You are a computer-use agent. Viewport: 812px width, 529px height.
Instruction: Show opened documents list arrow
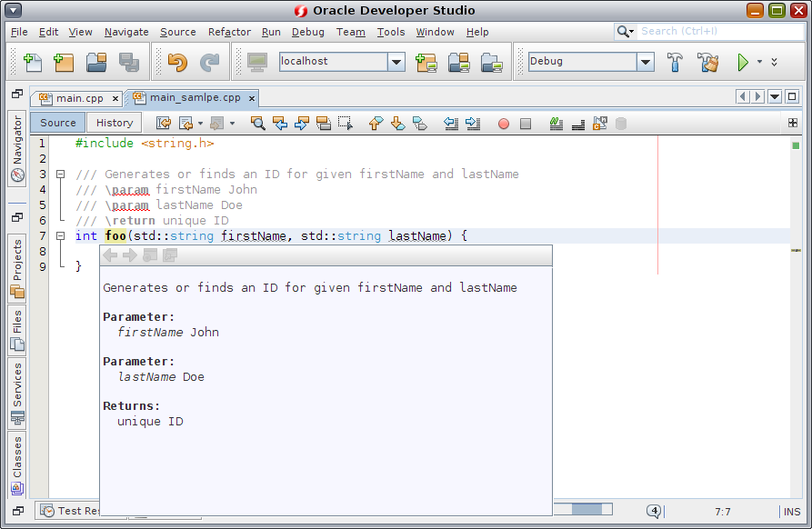pos(775,96)
